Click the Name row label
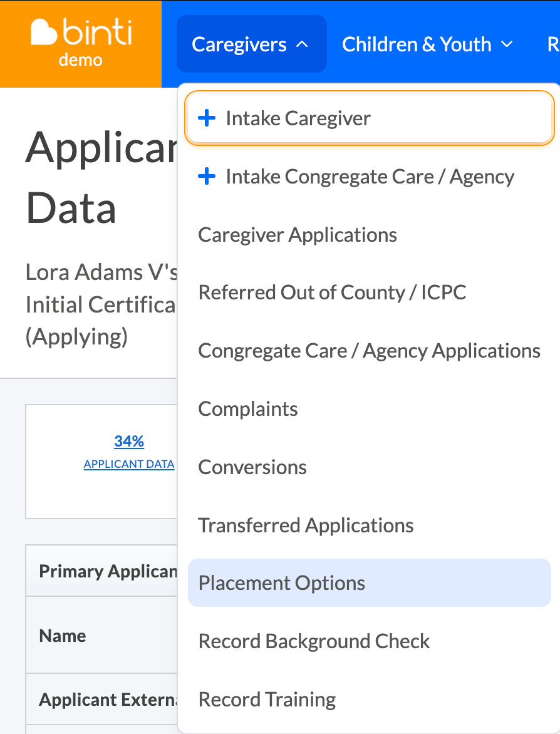Viewport: 560px width, 734px height. coord(63,636)
